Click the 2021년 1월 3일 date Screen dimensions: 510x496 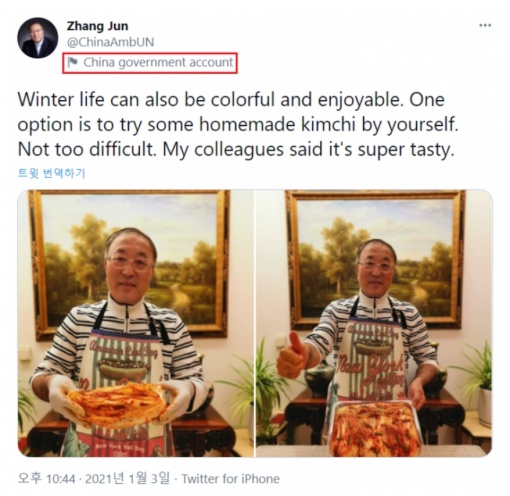127,479
